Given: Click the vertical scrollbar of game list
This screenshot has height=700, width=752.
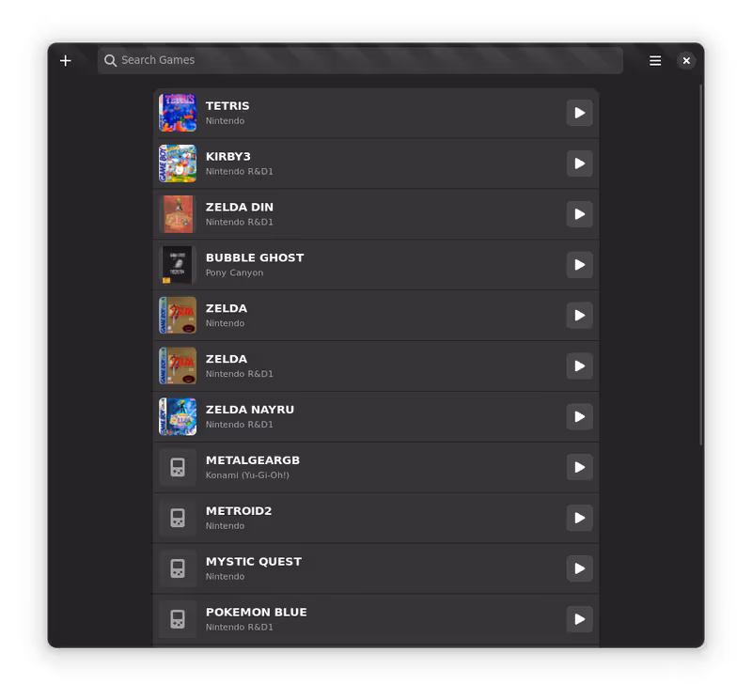Looking at the screenshot, I should [x=700, y=263].
